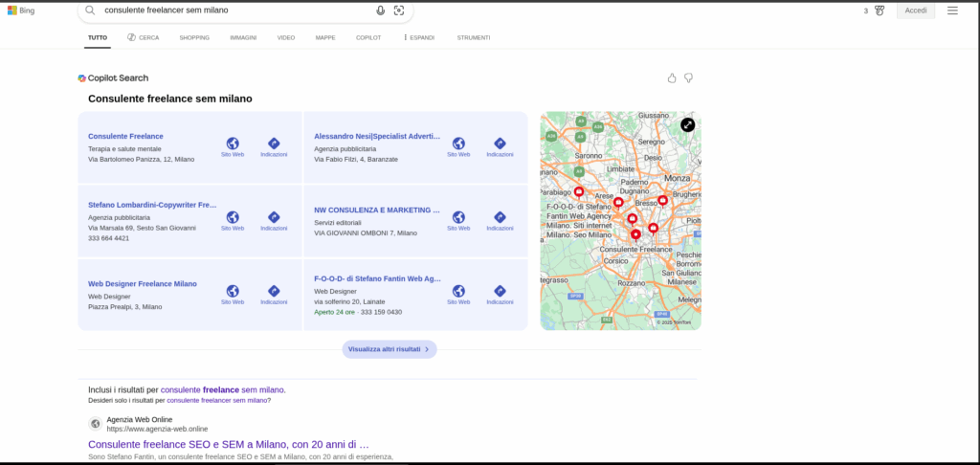Screen dimensions: 980x465
Task: Search only for consulente freelancer sem milano
Action: click(216, 400)
